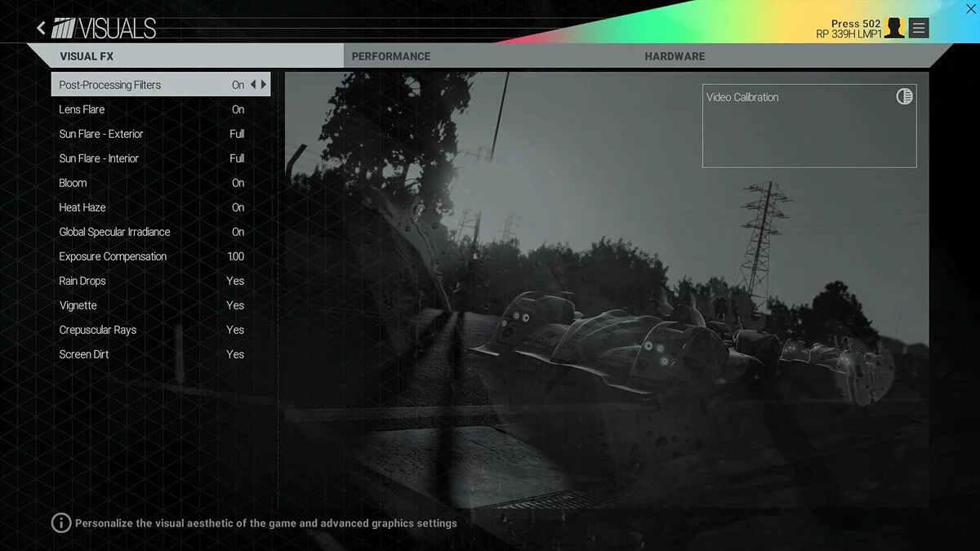Click the 1.00 Exposure Compensation value

tap(235, 256)
